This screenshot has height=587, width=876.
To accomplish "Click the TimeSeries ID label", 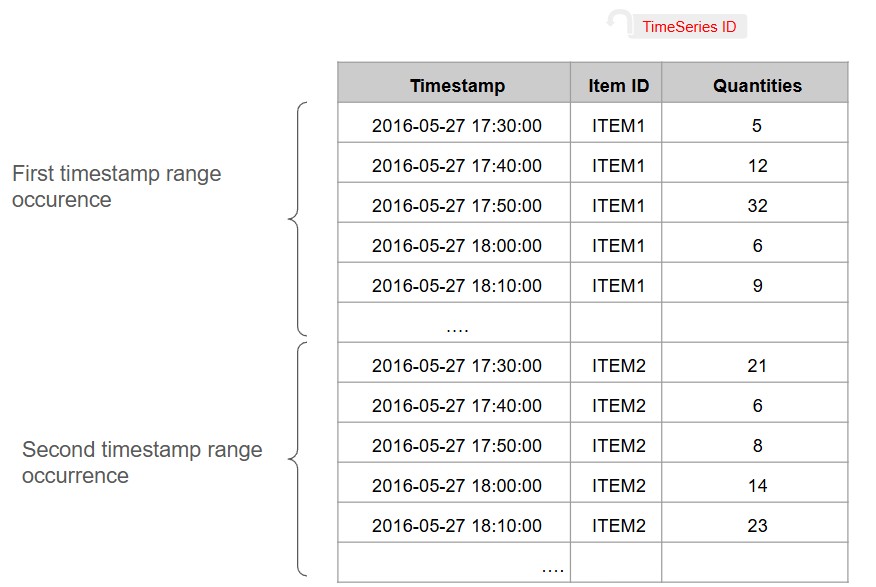I will tap(689, 26).
